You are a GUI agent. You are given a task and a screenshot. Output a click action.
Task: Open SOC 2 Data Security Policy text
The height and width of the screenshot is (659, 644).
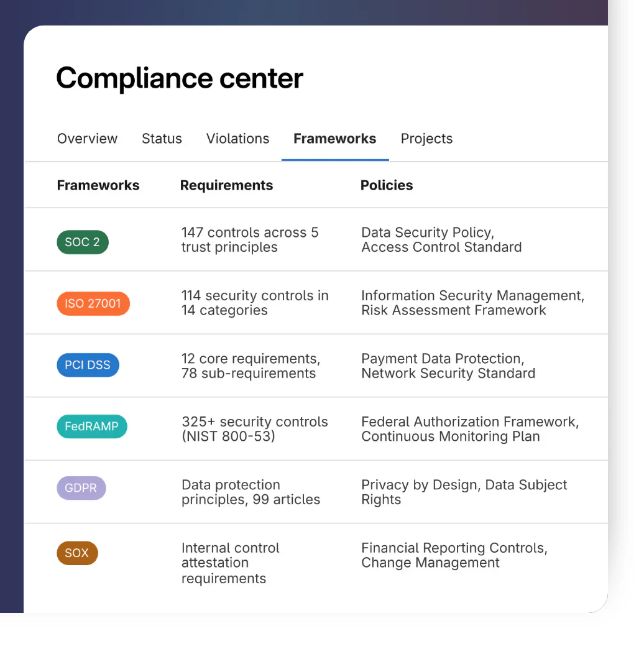(427, 233)
